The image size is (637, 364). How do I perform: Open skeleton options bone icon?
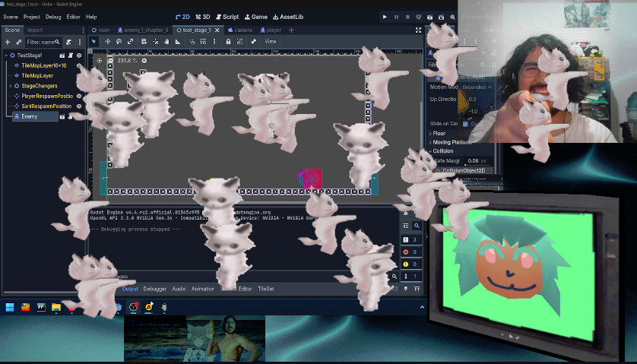253,42
